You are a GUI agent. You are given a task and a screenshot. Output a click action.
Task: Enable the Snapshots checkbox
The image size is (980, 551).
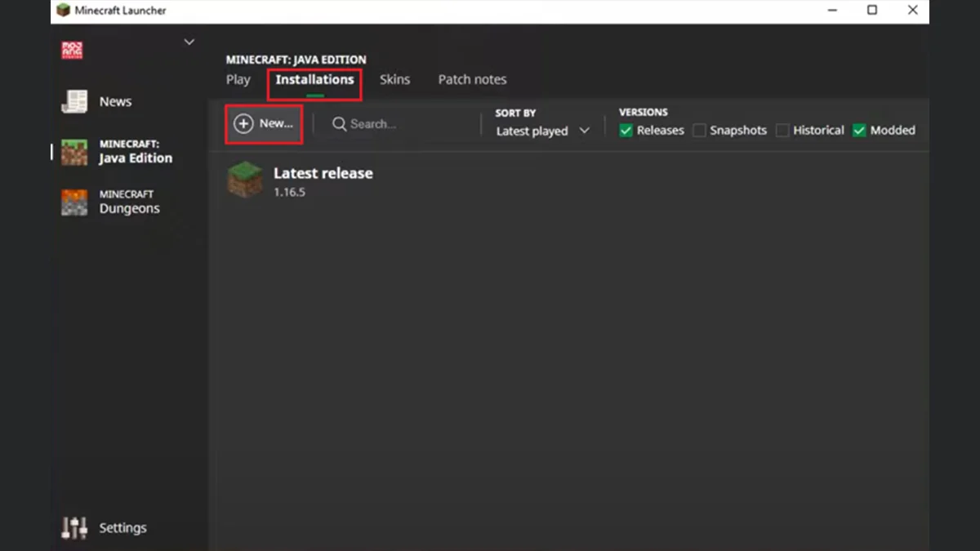pyautogui.click(x=699, y=130)
